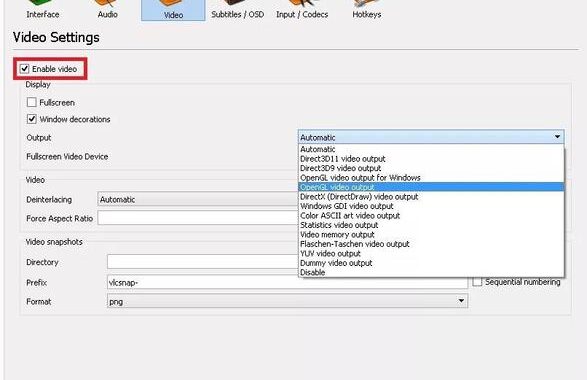The width and height of the screenshot is (587, 380).
Task: Uncheck Window decorations option
Action: tap(31, 119)
